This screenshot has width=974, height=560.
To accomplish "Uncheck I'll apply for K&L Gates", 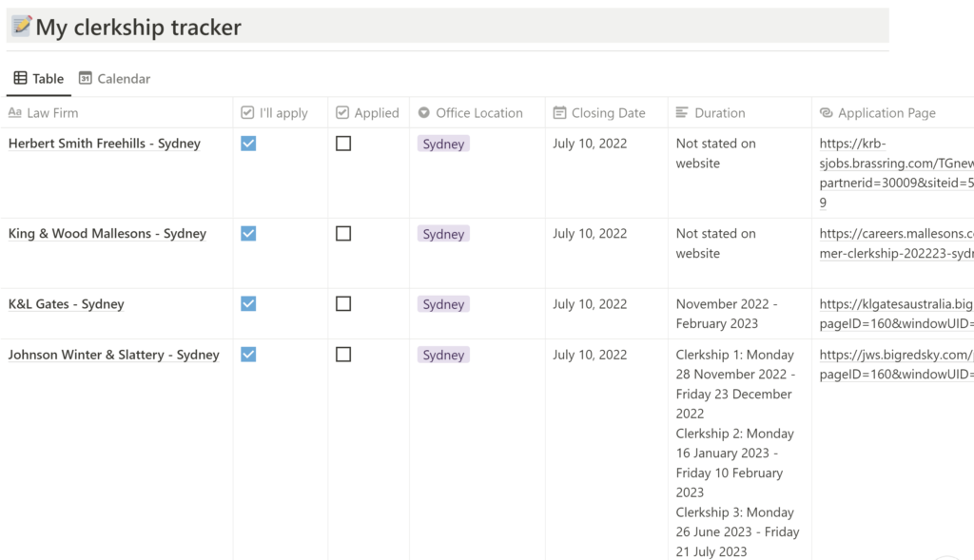I will click(x=248, y=303).
